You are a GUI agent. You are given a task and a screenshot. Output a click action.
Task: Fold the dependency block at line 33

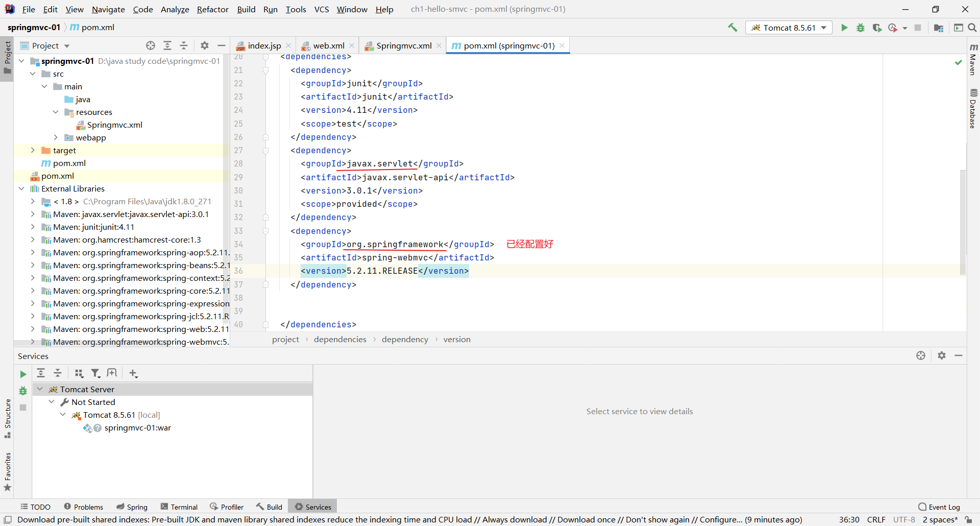pos(266,231)
